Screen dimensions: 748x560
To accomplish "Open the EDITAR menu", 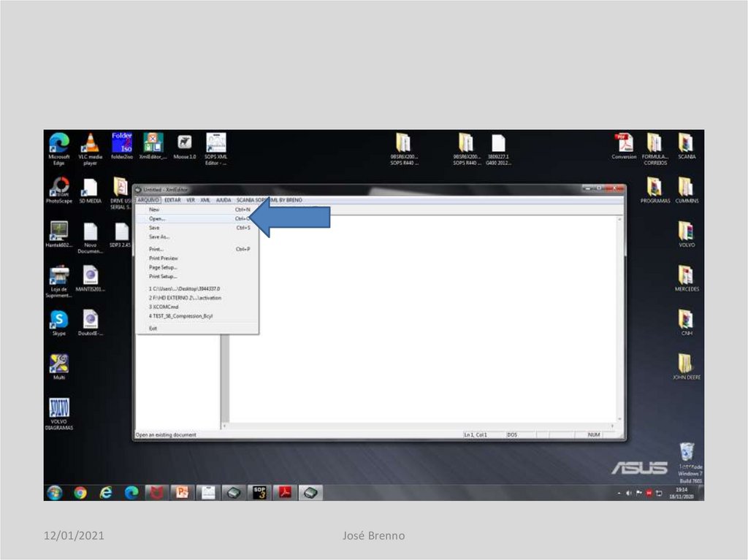I will click(173, 200).
